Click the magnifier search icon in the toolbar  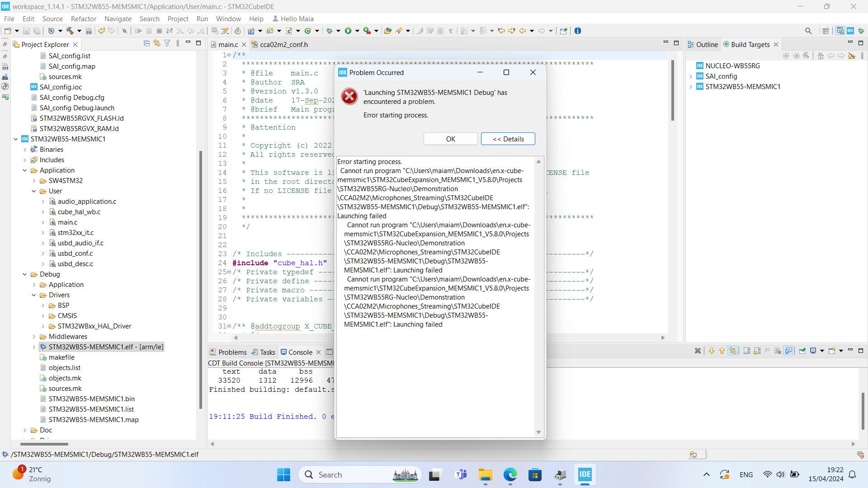coord(808,31)
